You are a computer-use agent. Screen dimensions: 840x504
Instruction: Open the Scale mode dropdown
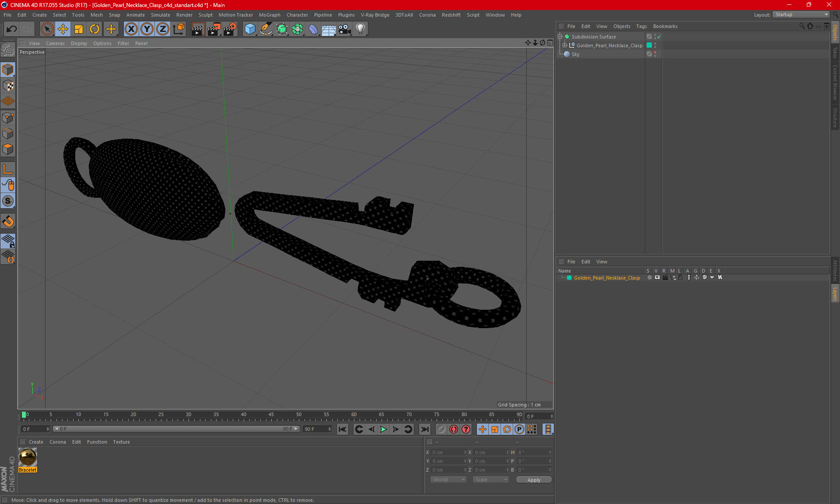point(491,479)
